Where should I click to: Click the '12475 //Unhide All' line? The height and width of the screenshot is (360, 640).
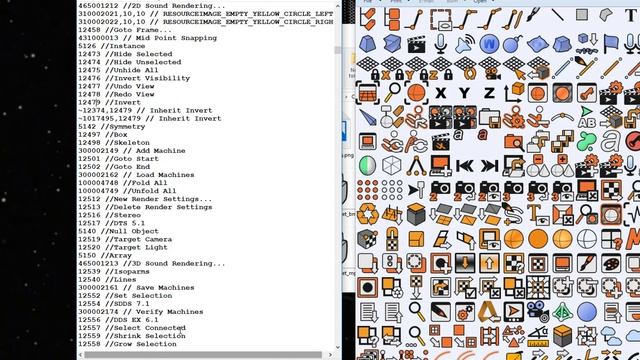118,70
